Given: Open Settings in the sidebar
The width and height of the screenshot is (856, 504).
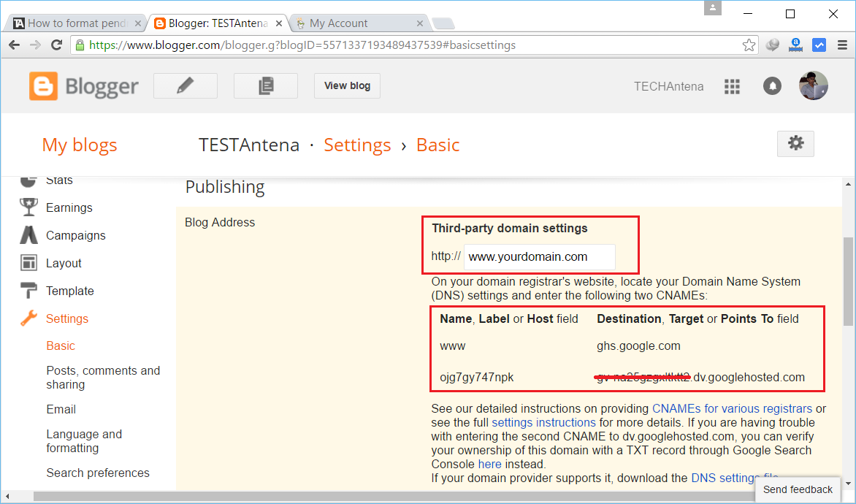Looking at the screenshot, I should [67, 319].
